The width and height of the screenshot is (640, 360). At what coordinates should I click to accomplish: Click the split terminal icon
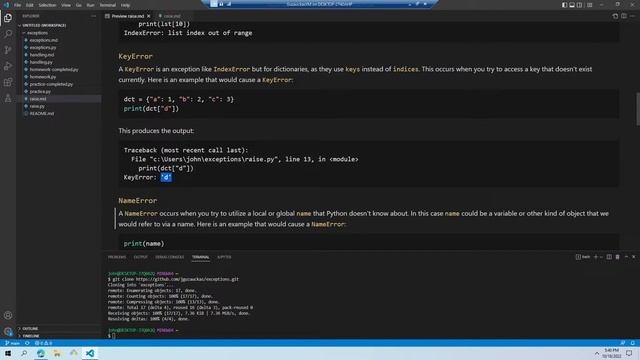pos(609,257)
